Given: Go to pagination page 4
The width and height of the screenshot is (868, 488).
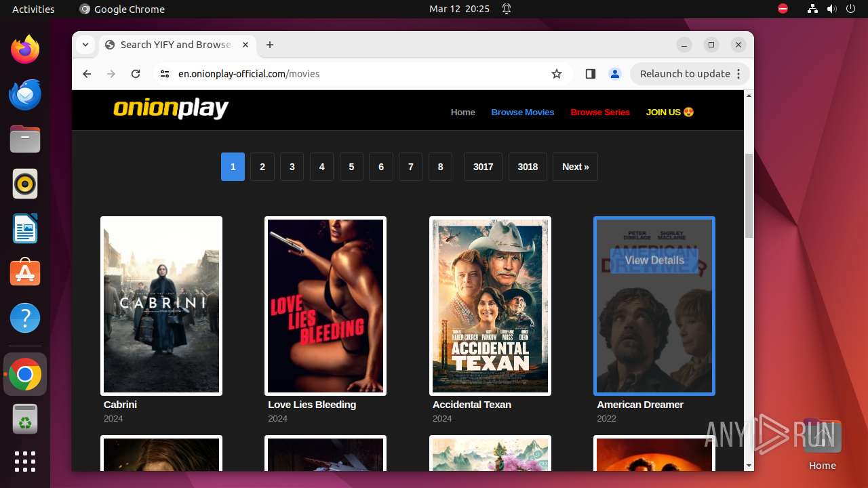Looking at the screenshot, I should (x=321, y=167).
